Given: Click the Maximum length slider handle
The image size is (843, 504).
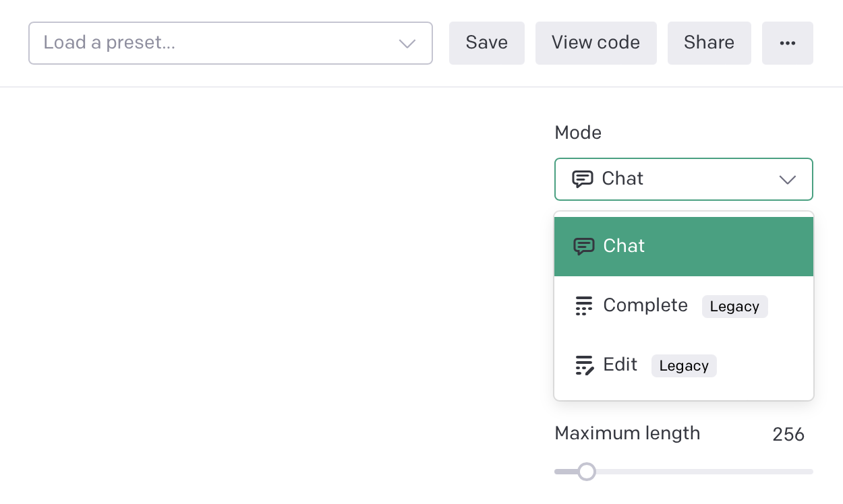Looking at the screenshot, I should click(x=587, y=472).
